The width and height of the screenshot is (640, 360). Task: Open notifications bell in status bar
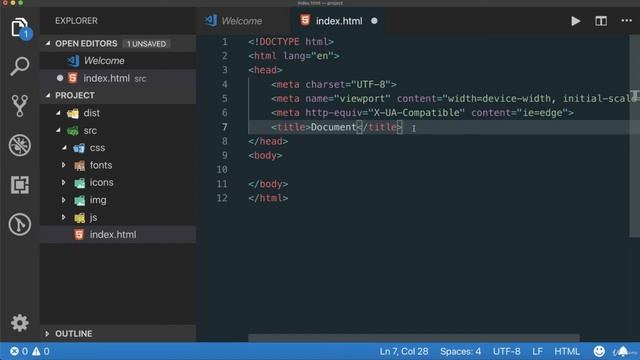pos(623,351)
